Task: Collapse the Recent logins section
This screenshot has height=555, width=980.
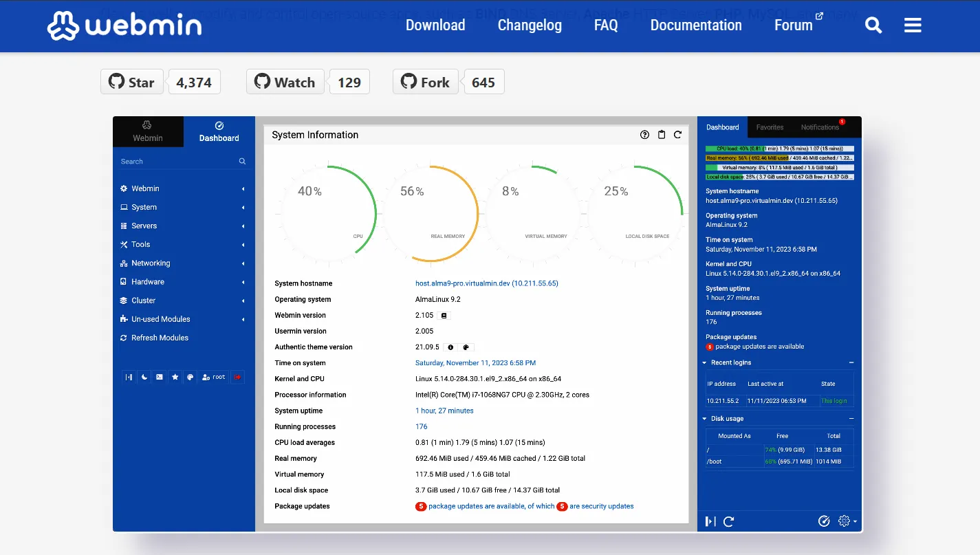Action: (851, 362)
